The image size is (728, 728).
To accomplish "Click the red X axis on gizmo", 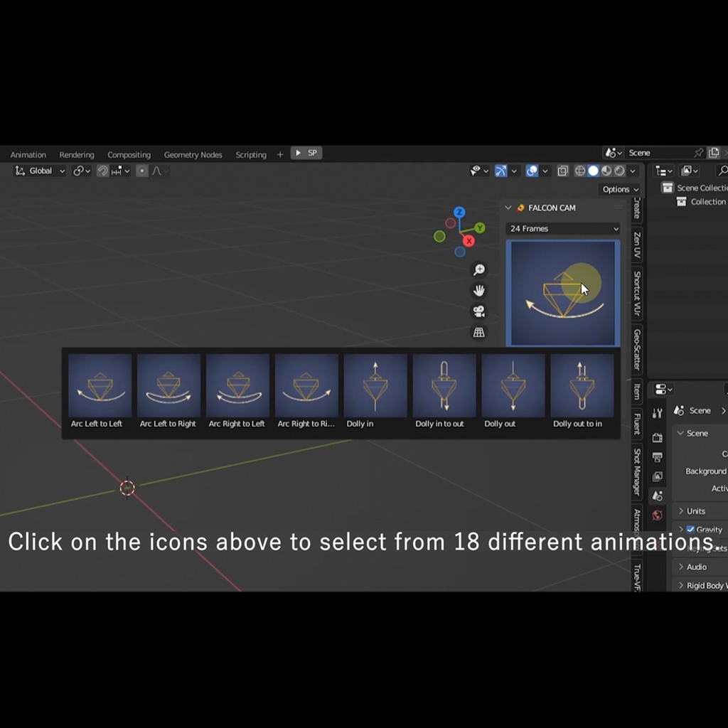I will pyautogui.click(x=469, y=241).
